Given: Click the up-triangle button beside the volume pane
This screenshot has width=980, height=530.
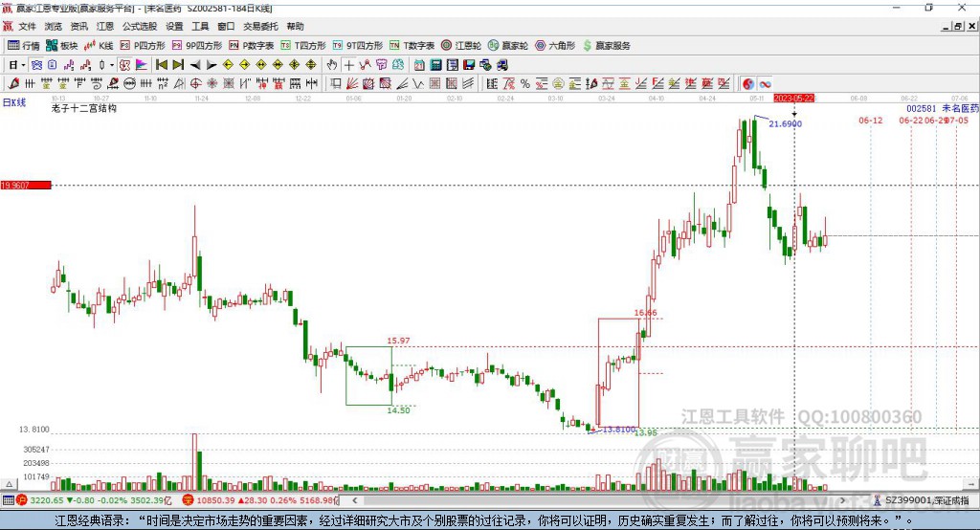Looking at the screenshot, I should [9, 484].
